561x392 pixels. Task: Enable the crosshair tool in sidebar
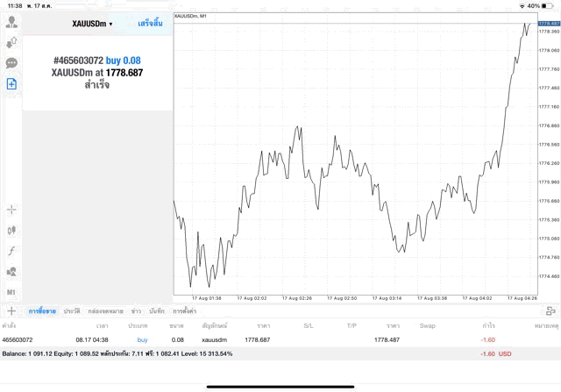pos(11,210)
